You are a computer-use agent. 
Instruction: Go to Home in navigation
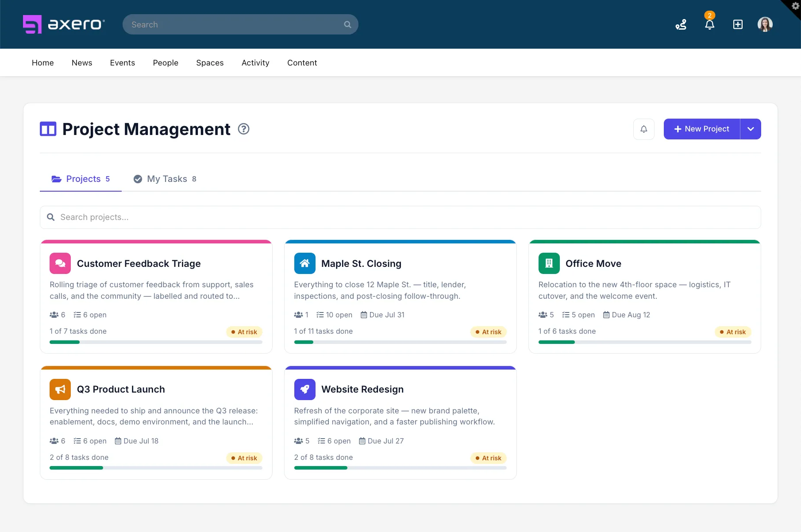click(x=43, y=63)
